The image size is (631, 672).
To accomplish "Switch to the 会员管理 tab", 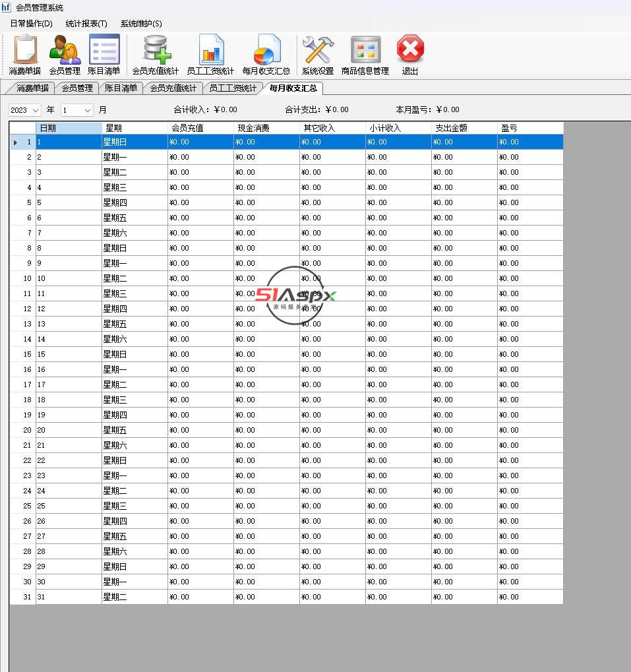I will click(76, 88).
